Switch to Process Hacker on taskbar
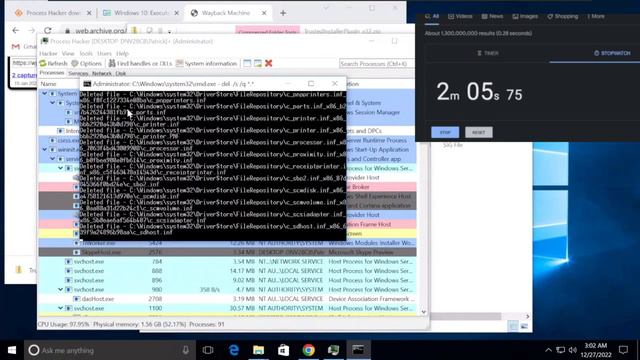Viewport: 640px width, 360px height. (333, 350)
